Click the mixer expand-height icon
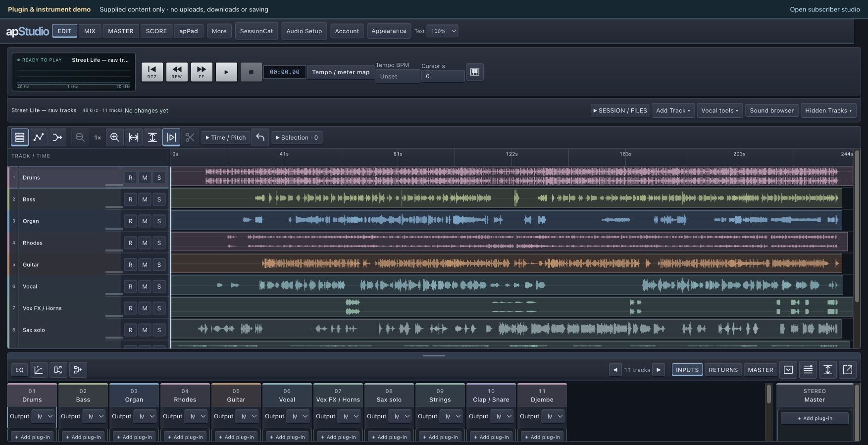Viewport: 868px width, 445px height. pyautogui.click(x=828, y=369)
